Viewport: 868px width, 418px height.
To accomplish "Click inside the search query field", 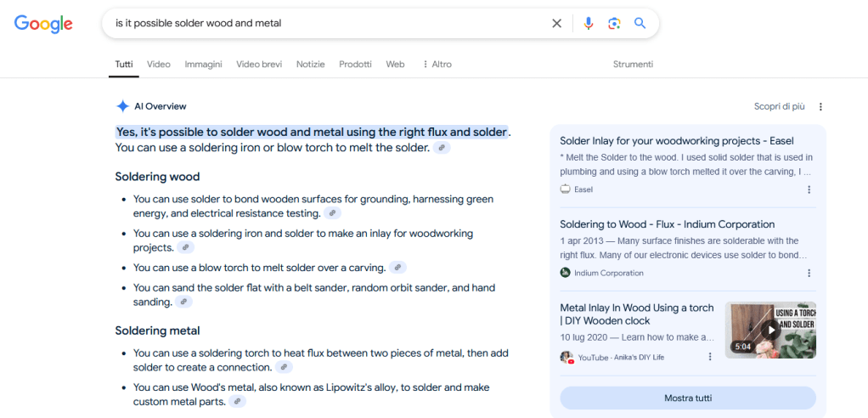I will [323, 24].
